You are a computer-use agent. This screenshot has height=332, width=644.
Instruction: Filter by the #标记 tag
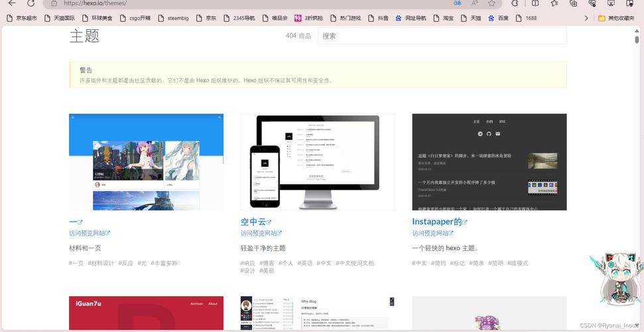coord(457,263)
